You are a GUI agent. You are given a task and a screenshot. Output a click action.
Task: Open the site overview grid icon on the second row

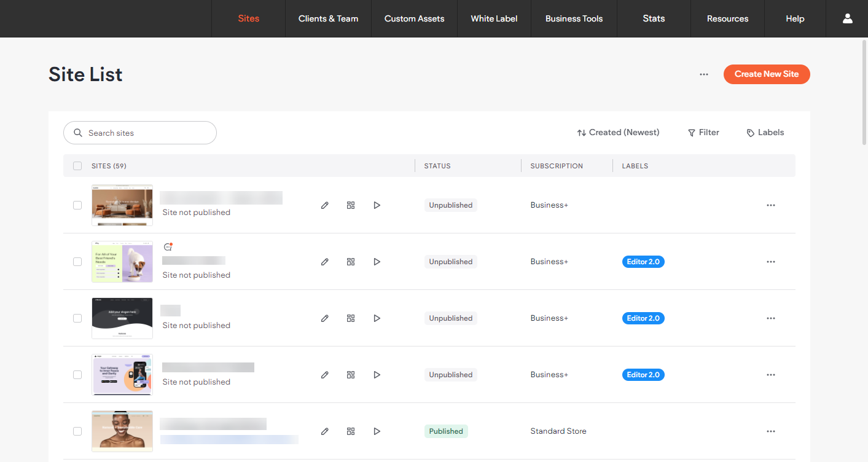[351, 261]
